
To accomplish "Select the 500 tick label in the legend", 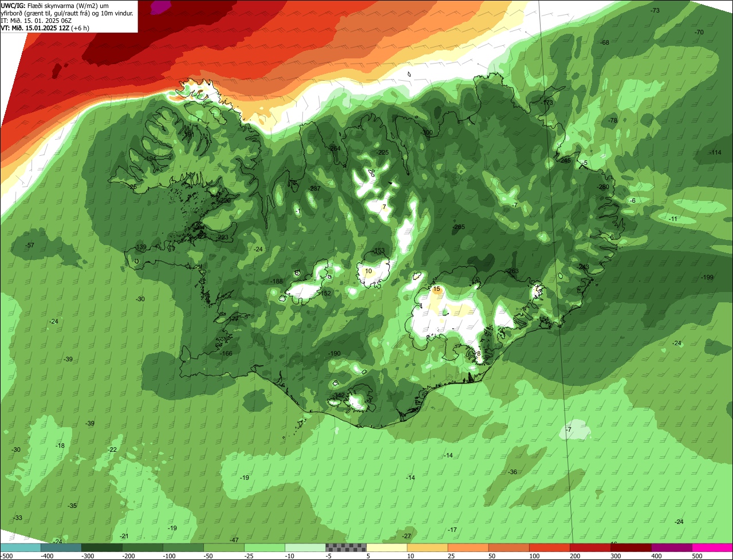I will (697, 556).
